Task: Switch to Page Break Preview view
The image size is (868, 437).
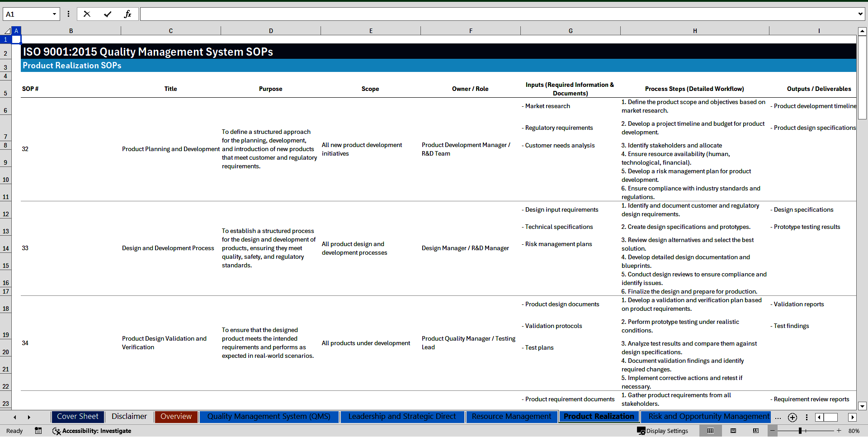Action: [756, 431]
